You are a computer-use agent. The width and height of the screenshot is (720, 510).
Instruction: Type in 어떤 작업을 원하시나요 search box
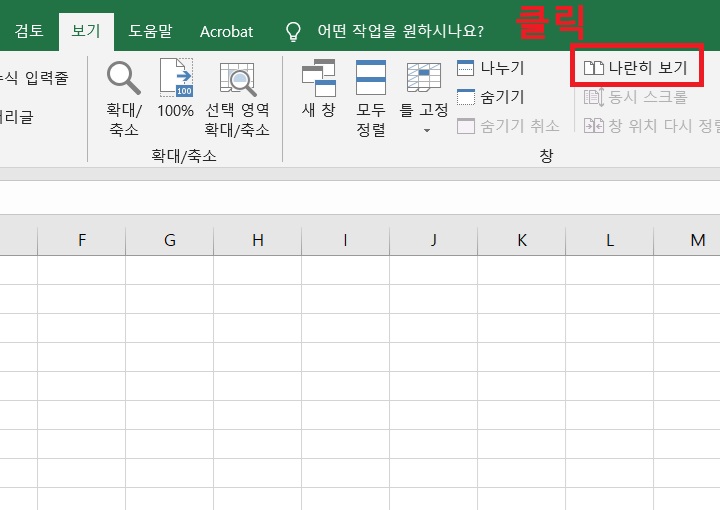point(400,31)
